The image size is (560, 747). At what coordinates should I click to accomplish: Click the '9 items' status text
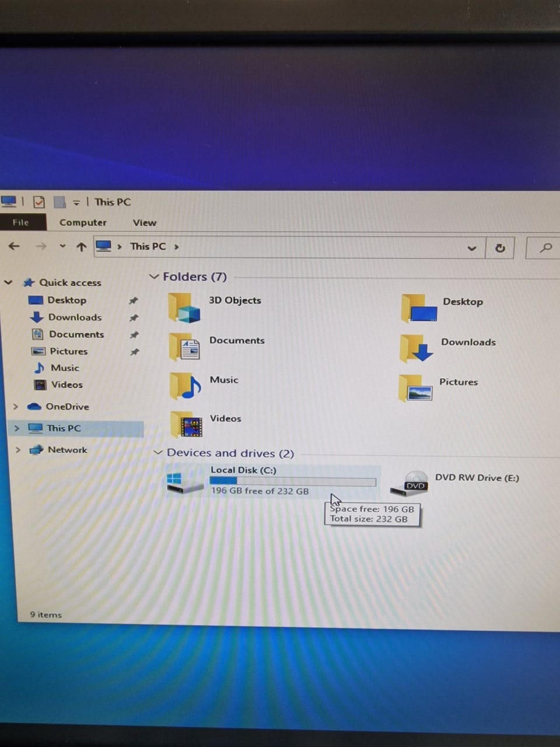45,615
